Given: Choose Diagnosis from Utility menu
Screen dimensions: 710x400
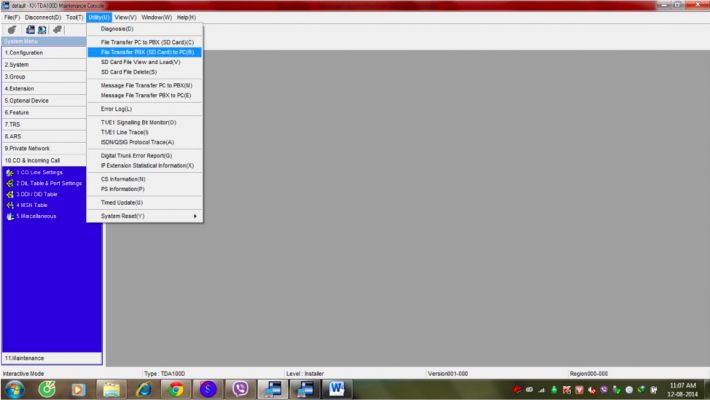Looking at the screenshot, I should [145, 29].
